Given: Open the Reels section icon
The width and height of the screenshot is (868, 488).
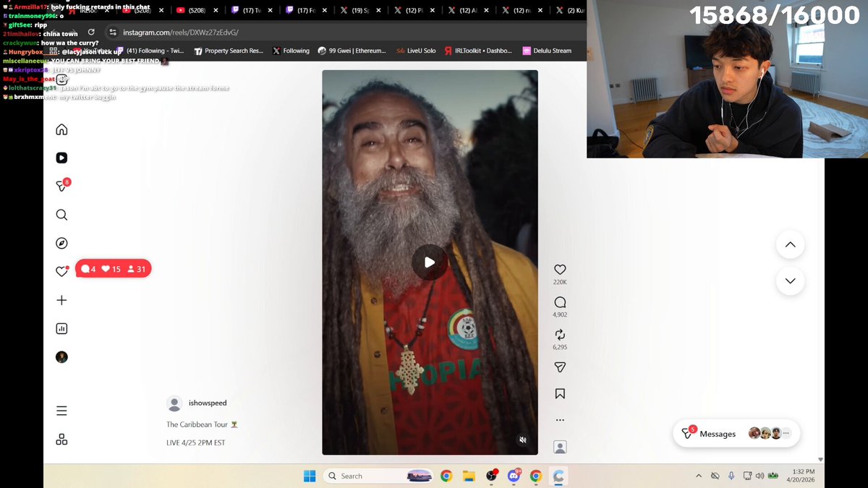Looking at the screenshot, I should [61, 158].
